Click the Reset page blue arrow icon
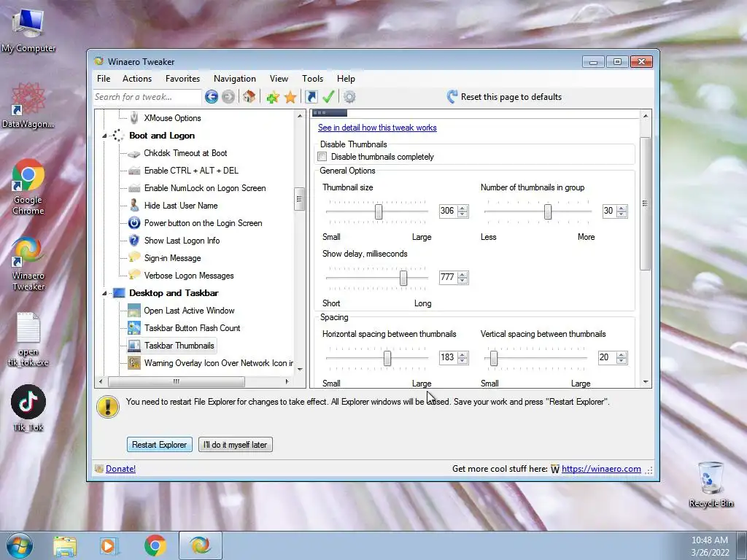Screen dimensions: 747x560 (452, 97)
